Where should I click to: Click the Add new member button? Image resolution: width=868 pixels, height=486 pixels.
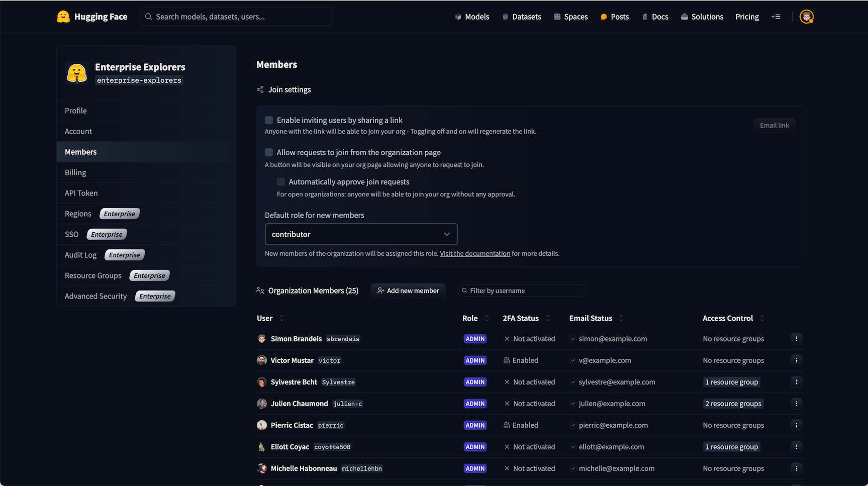(x=408, y=290)
